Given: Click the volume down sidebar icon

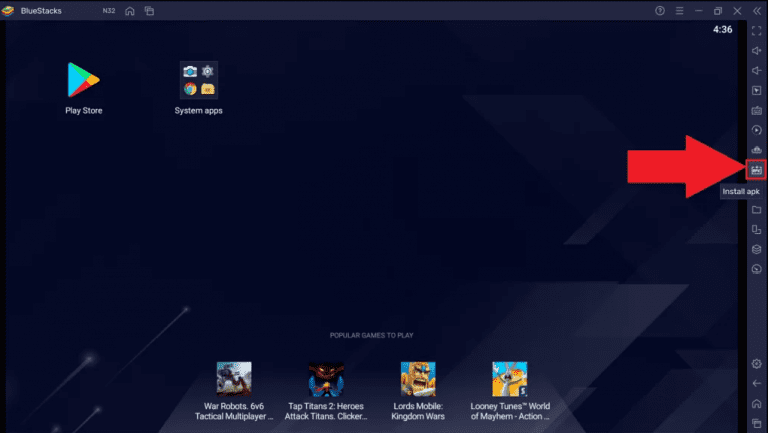Looking at the screenshot, I should point(757,71).
